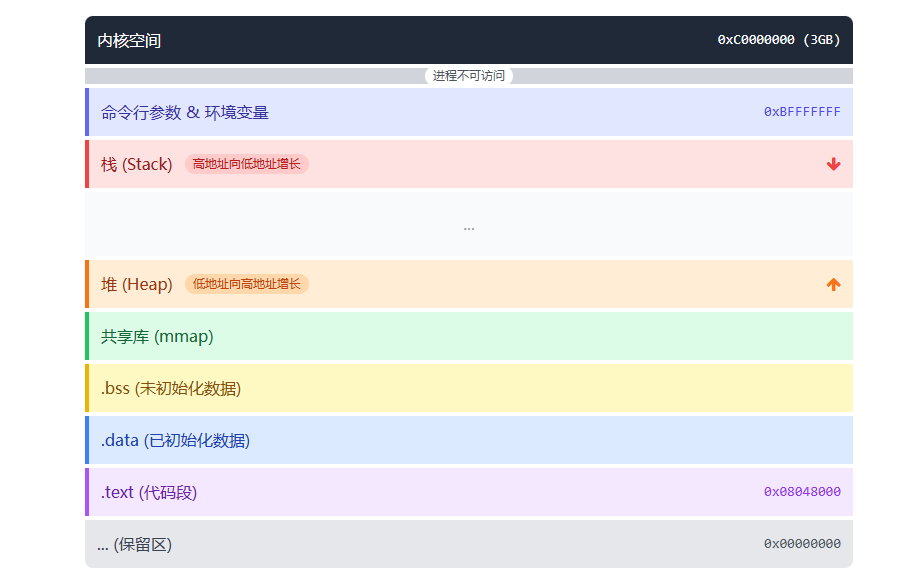The height and width of the screenshot is (588, 912).
Task: Select the .text (代码段) label
Action: point(149,493)
